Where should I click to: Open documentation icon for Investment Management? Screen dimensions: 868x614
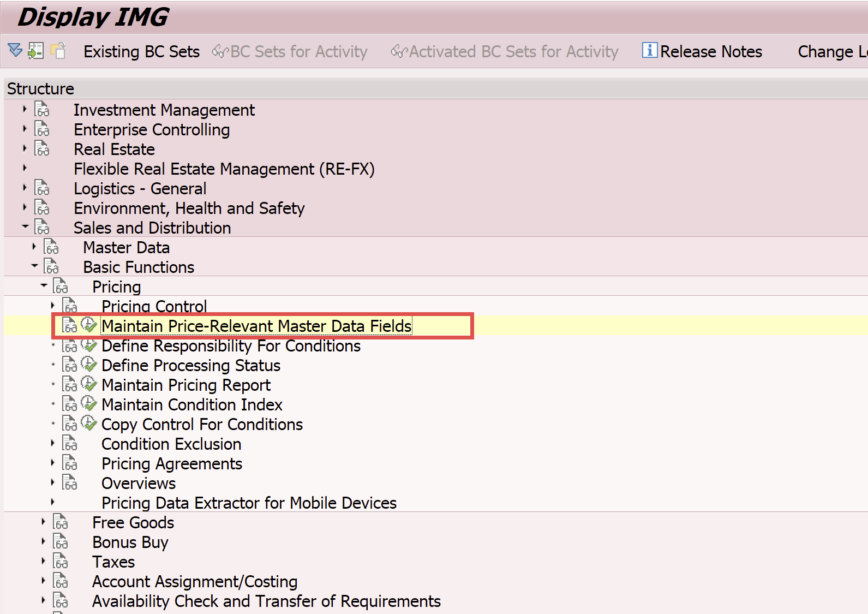(42, 110)
